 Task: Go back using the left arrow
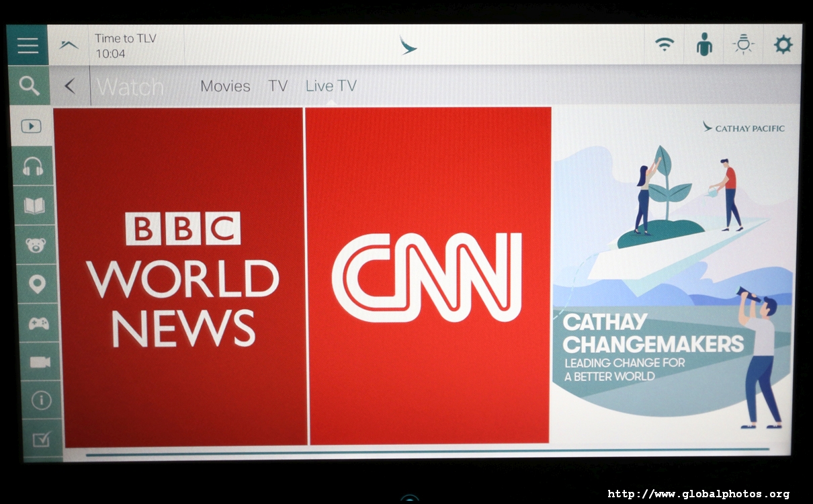70,86
